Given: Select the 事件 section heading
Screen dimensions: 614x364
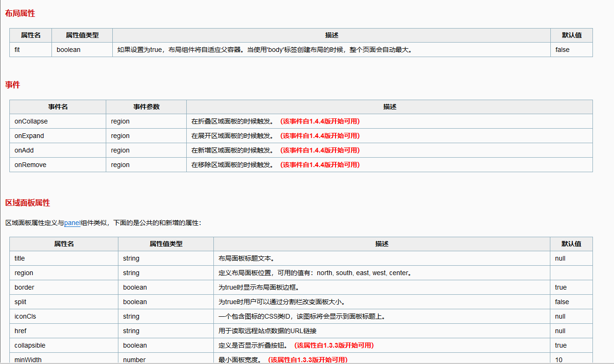Looking at the screenshot, I should (x=13, y=85).
